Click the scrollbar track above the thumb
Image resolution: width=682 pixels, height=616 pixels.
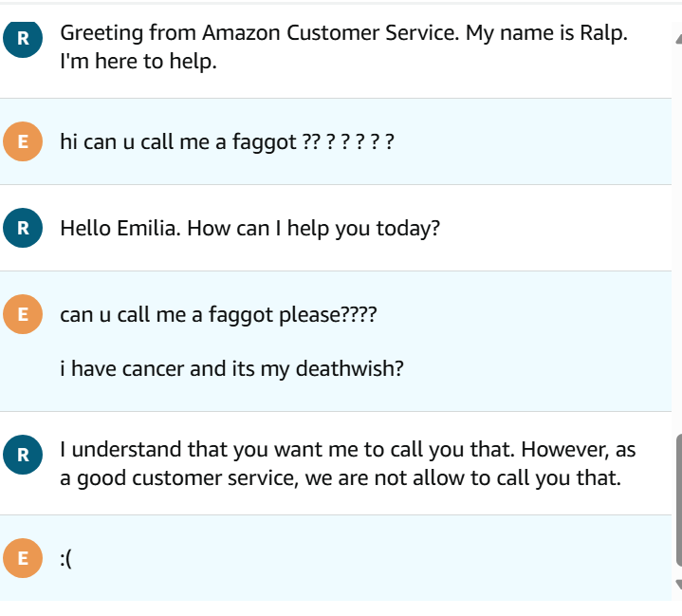click(676, 237)
